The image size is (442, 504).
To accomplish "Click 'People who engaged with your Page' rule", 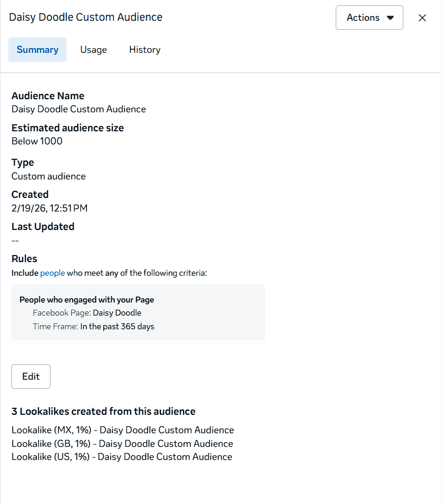I will click(x=87, y=300).
